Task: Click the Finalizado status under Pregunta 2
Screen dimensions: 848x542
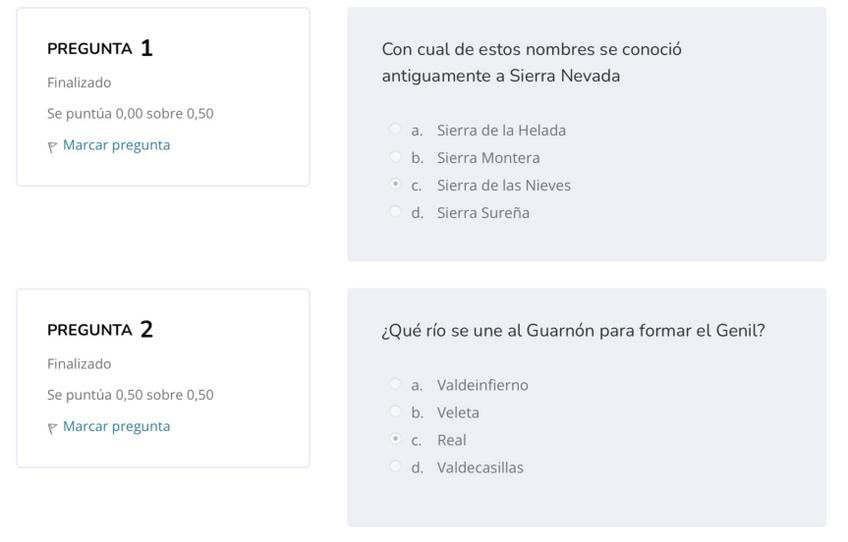Action: [79, 363]
